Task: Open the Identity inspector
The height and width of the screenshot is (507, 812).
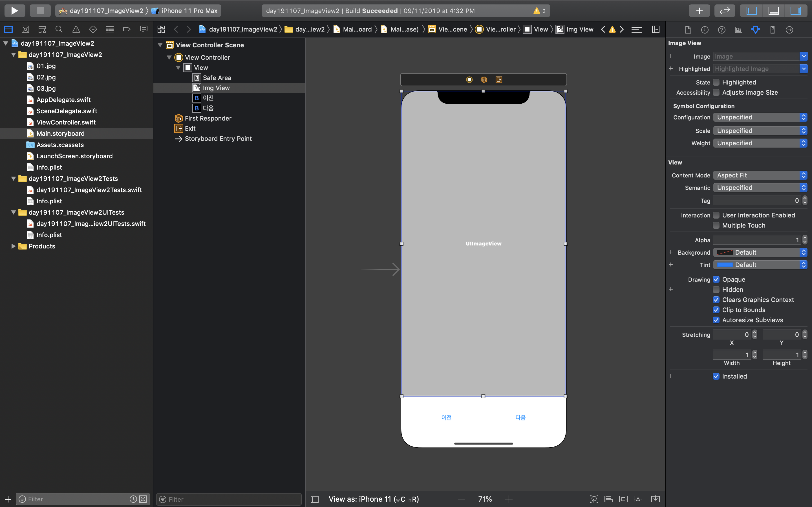Action: coord(738,30)
